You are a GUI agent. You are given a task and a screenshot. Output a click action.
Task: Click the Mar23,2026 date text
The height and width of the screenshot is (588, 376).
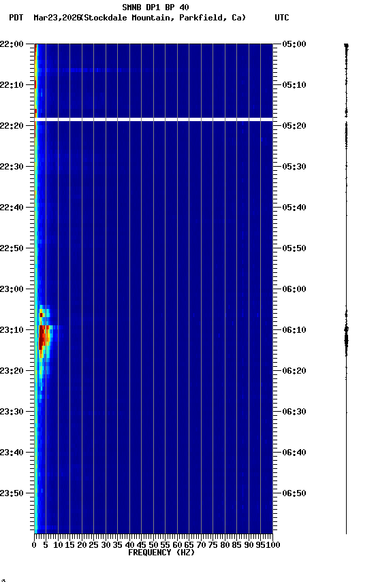[x=57, y=18]
